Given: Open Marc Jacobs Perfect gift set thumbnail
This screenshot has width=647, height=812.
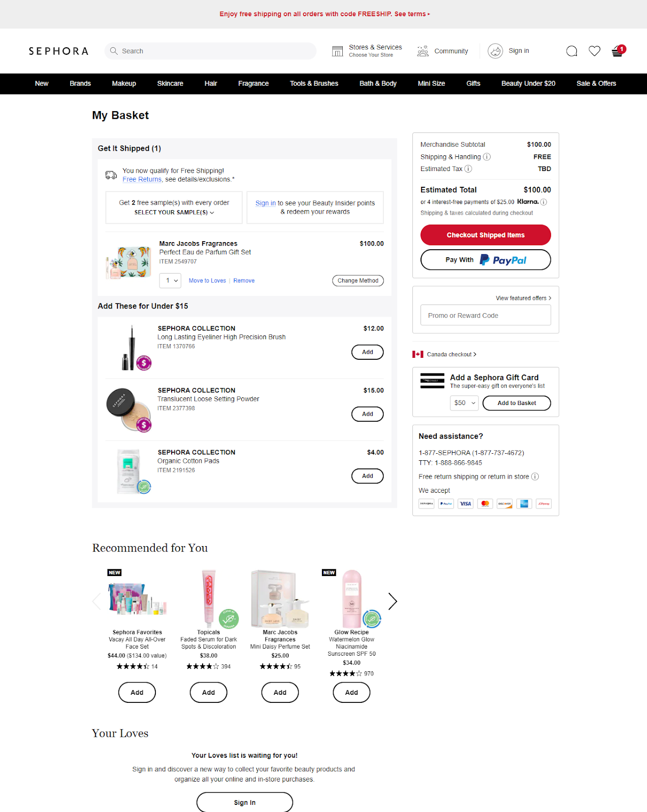Looking at the screenshot, I should click(x=129, y=262).
